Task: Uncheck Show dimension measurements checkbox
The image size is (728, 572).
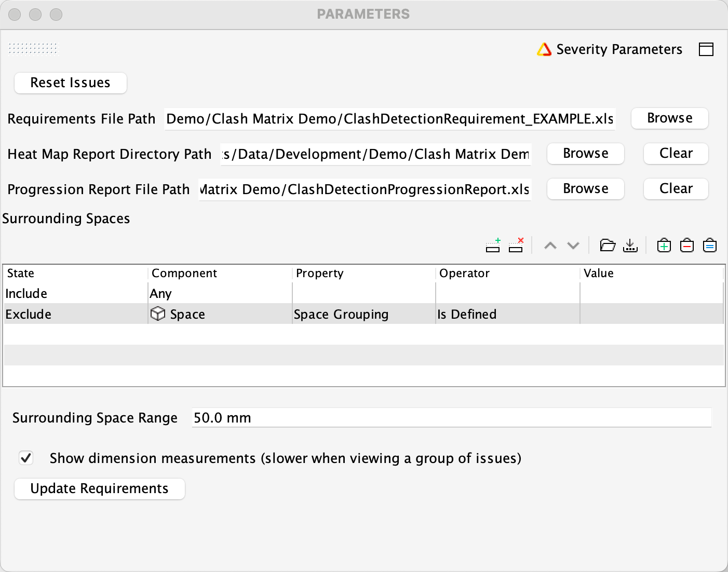Action: 26,458
